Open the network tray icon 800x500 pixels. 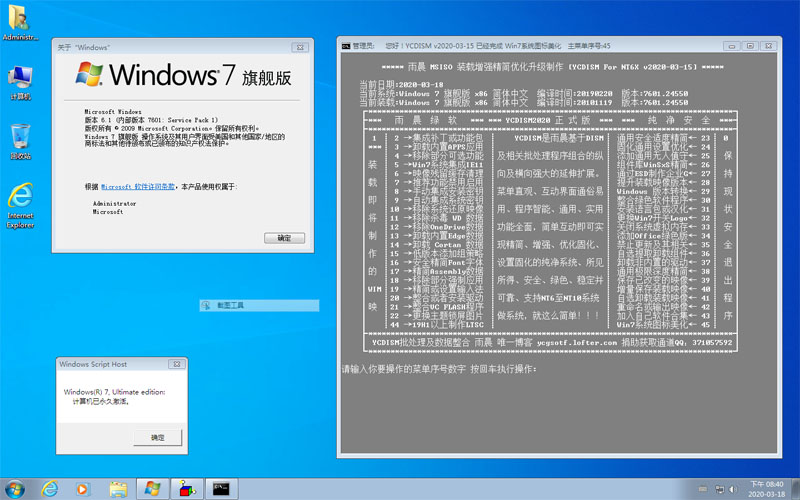pos(719,489)
